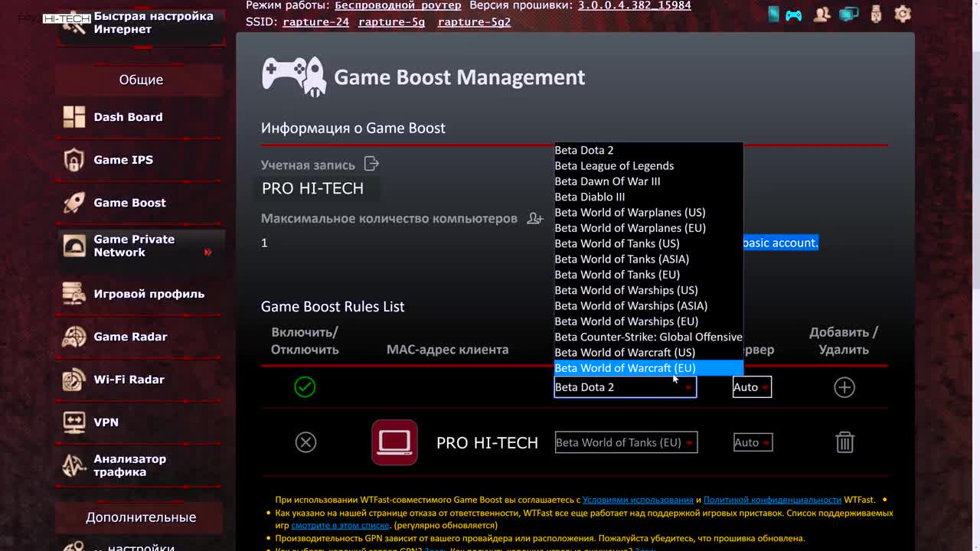980x551 pixels.
Task: Click the PRO HI-TECH laptop device icon
Action: coord(394,442)
